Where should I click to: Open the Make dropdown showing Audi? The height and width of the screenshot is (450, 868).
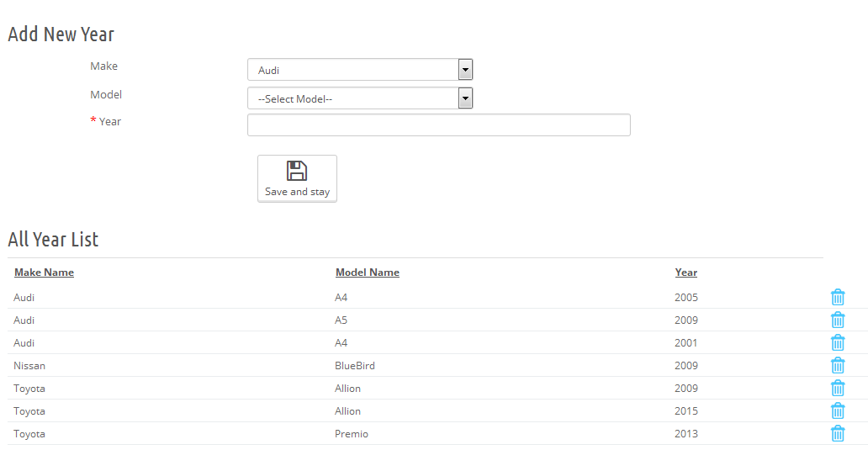coord(360,70)
